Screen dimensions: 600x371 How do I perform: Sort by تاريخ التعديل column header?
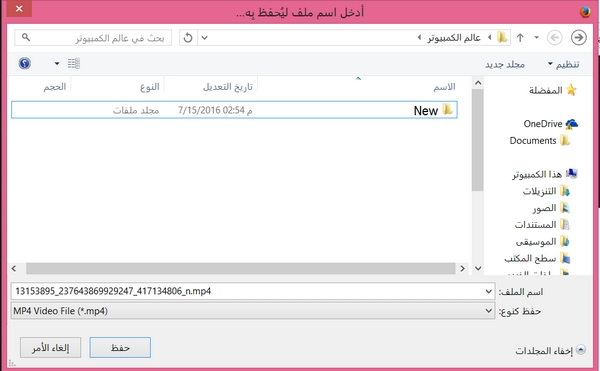pos(228,87)
